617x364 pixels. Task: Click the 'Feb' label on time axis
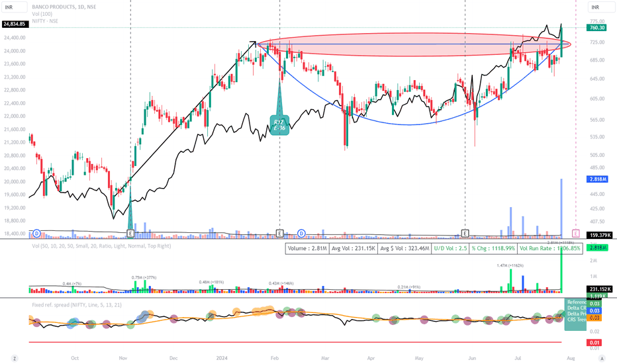pos(275,358)
